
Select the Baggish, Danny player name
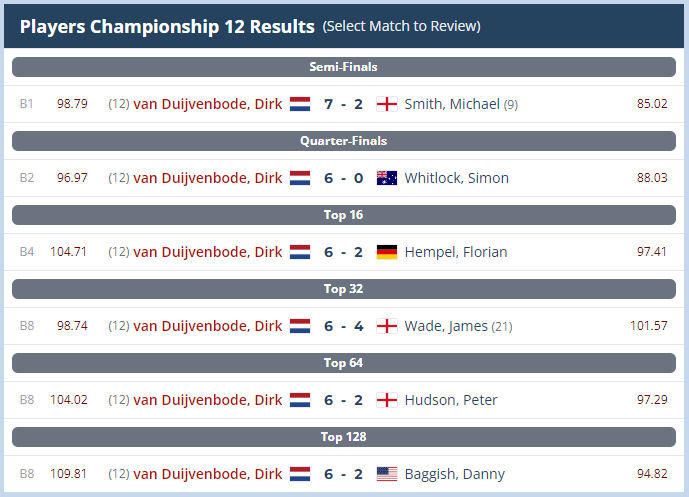[x=455, y=474]
